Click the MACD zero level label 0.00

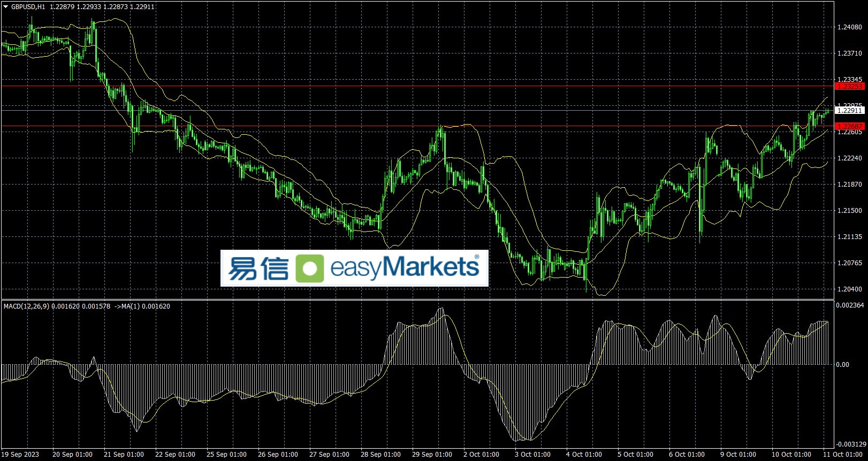coord(843,365)
